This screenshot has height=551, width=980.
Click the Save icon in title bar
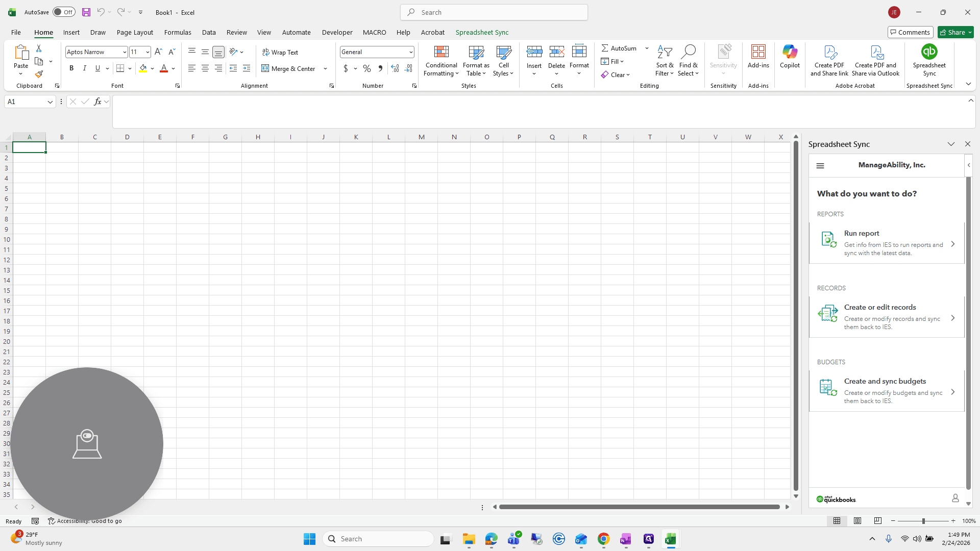pyautogui.click(x=86, y=12)
